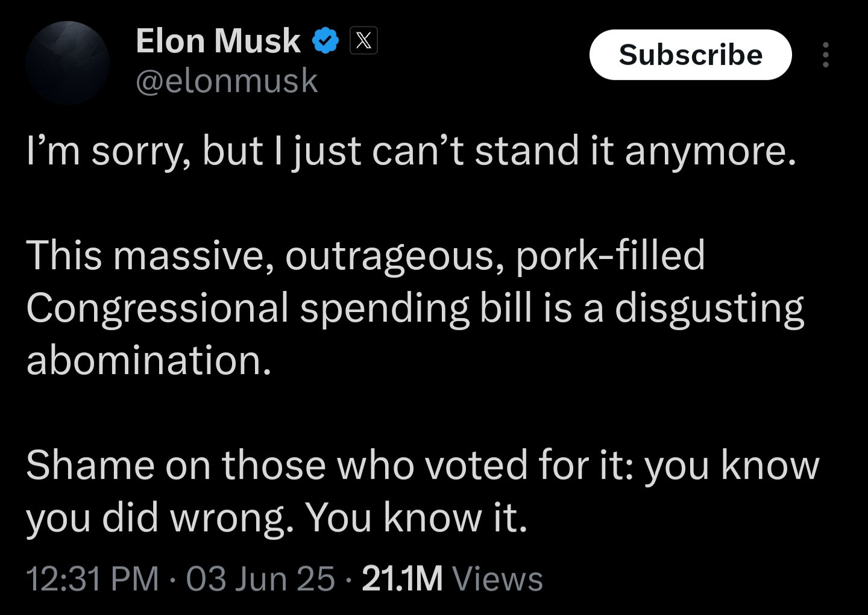Click the word "abomination." in the post
The image size is (868, 615).
tap(149, 360)
